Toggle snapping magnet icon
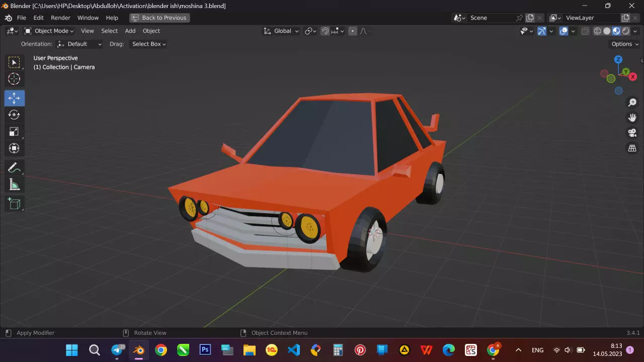This screenshot has height=362, width=644. 325,31
